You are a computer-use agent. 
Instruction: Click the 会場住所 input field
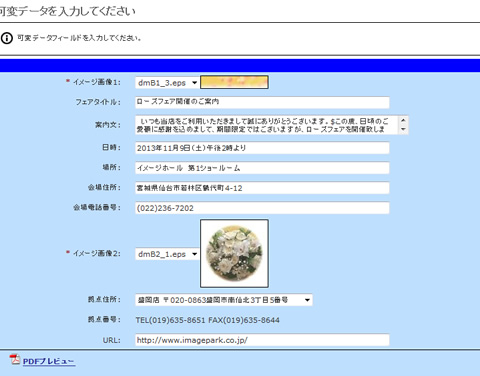262,188
